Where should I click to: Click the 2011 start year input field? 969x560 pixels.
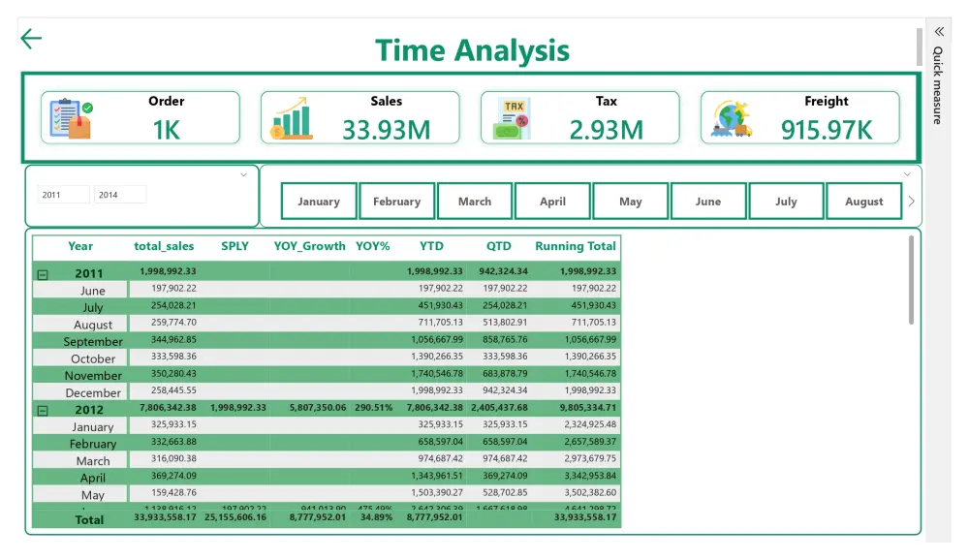tap(63, 194)
